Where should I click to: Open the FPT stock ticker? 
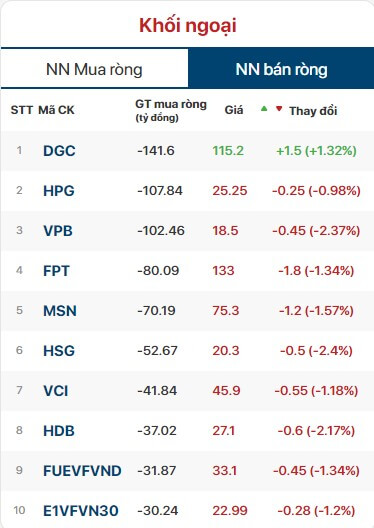pos(56,271)
